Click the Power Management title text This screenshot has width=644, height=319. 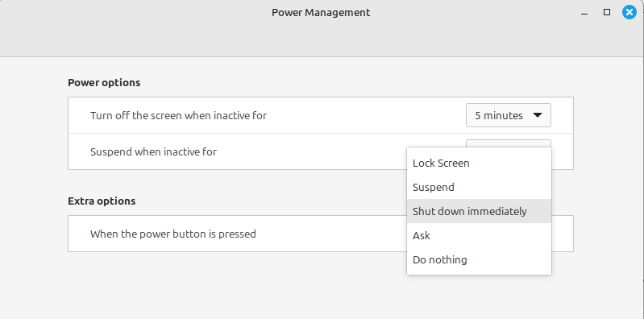(x=321, y=12)
